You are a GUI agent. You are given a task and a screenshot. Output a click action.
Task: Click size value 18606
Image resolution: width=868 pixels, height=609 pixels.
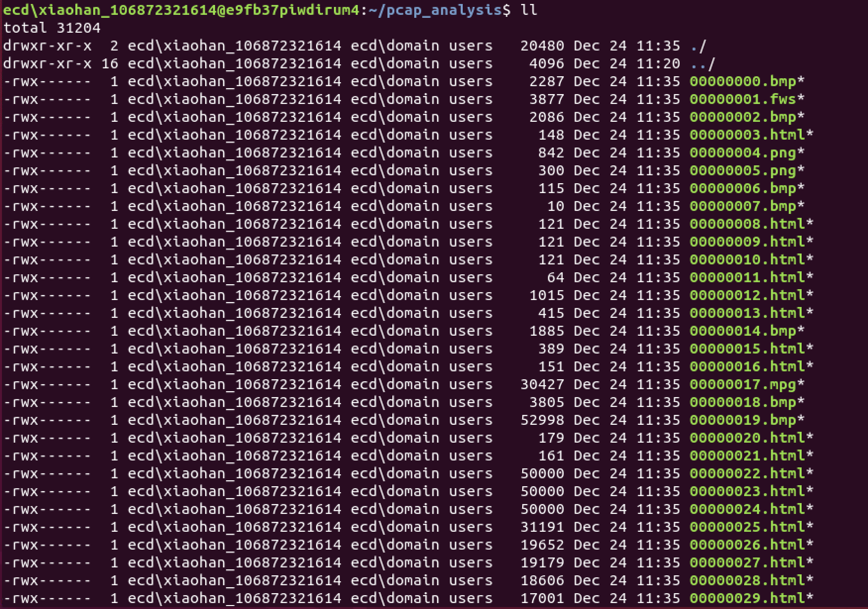coord(542,580)
